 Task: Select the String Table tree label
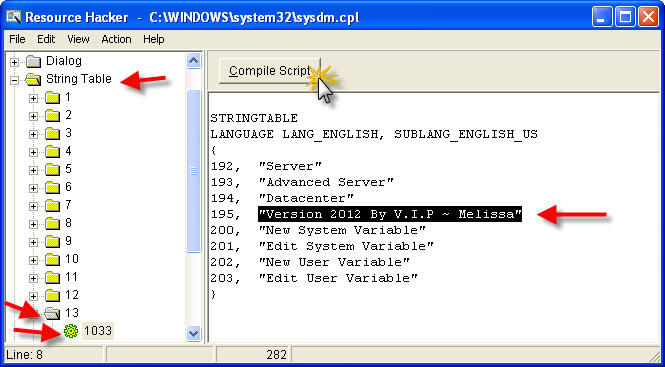point(78,79)
